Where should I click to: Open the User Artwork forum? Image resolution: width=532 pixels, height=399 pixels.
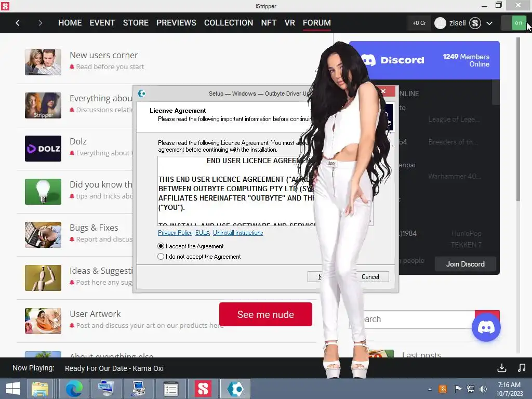tap(95, 313)
